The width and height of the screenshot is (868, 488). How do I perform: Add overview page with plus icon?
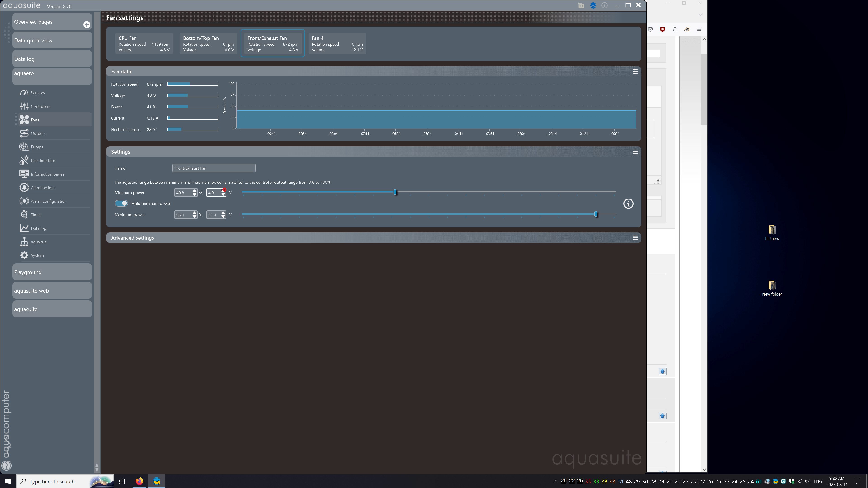(87, 25)
